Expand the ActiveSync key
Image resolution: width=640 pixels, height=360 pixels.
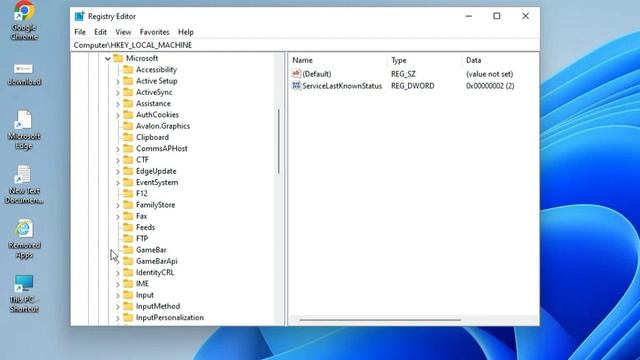[x=118, y=93]
